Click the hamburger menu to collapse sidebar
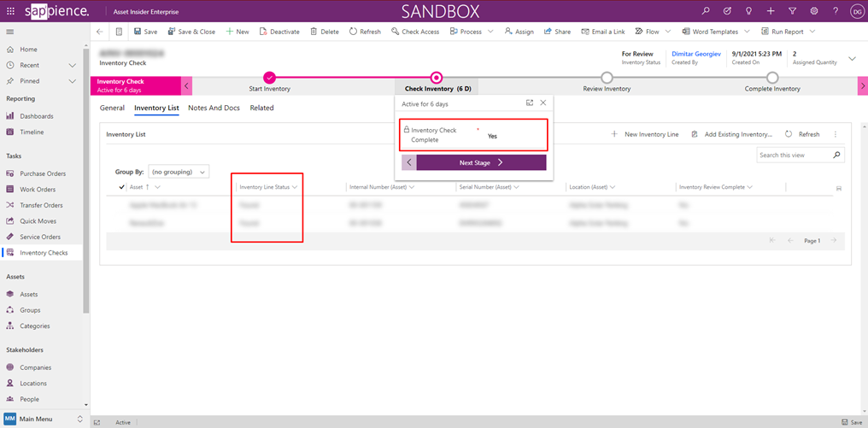 [x=10, y=32]
